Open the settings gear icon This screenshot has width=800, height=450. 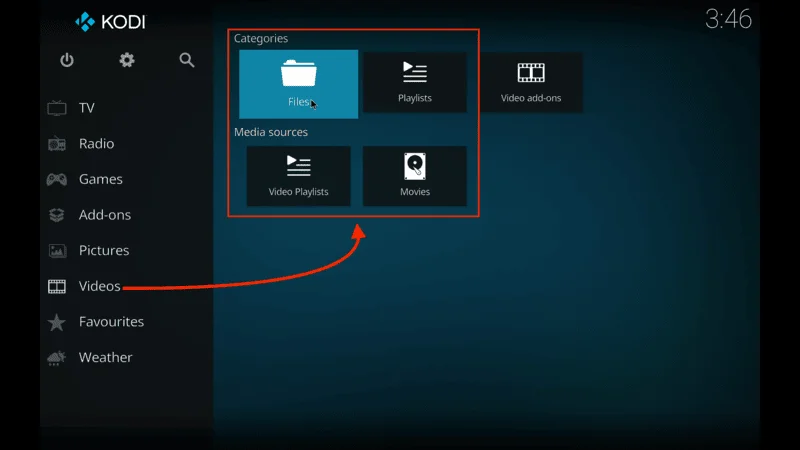[127, 60]
